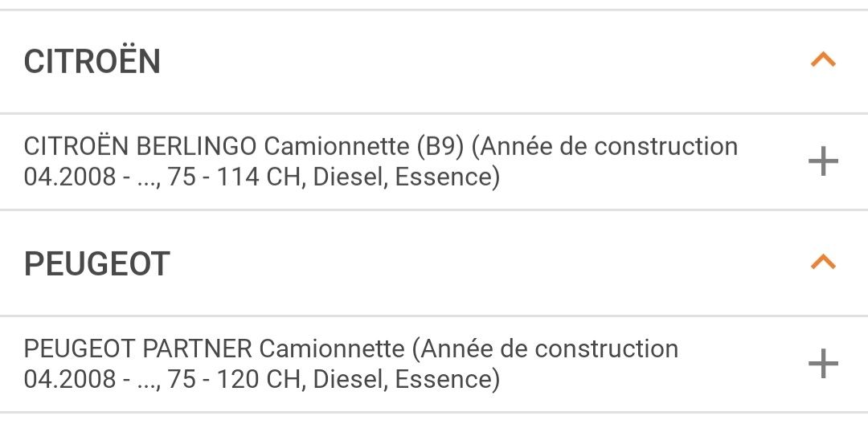Viewport: 868px width, 432px height.
Task: Select the CITROËN BERLINGO model name
Action: pyautogui.click(x=141, y=147)
